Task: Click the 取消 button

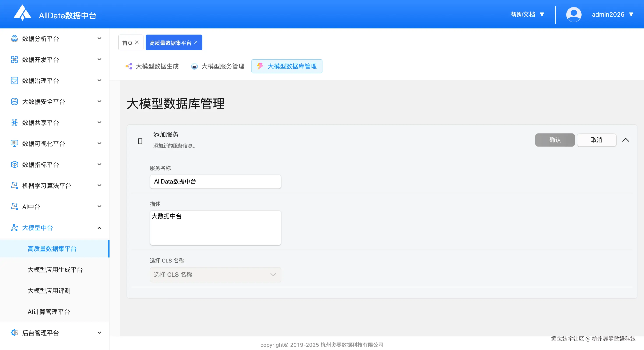Action: click(596, 140)
